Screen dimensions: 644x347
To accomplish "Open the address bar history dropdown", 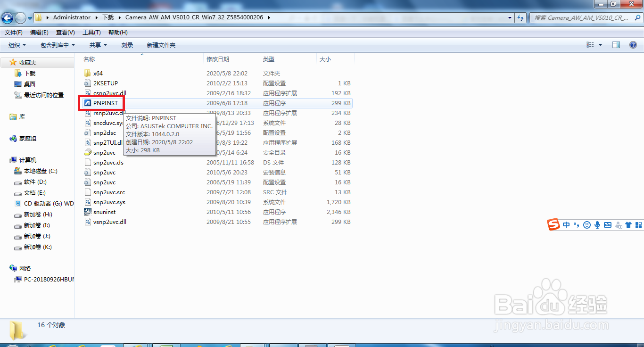I will point(510,17).
